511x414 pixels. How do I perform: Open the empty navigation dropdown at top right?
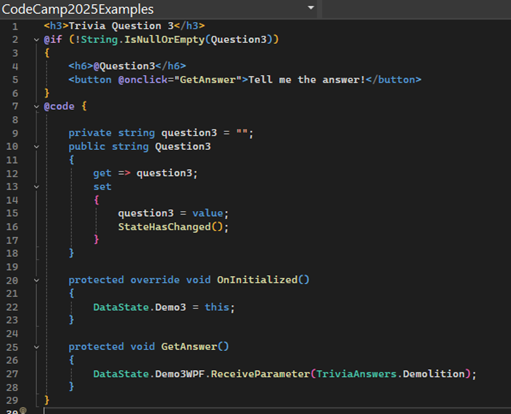416,9
